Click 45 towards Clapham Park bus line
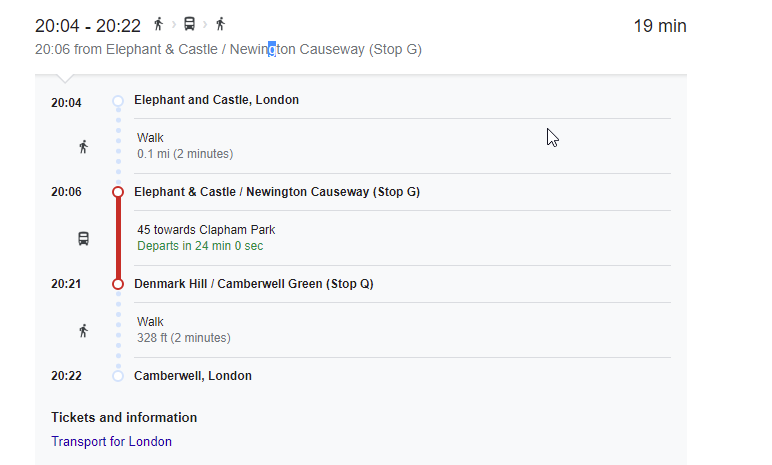The image size is (772, 465). [206, 230]
